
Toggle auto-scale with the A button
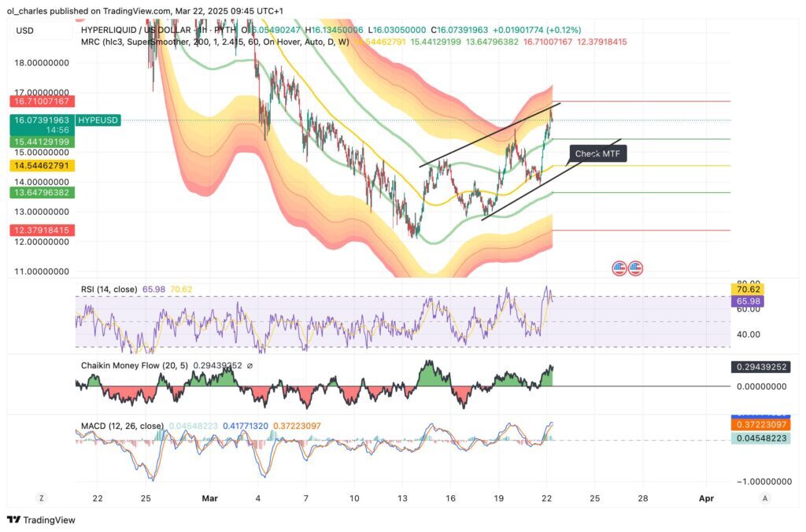[765, 498]
